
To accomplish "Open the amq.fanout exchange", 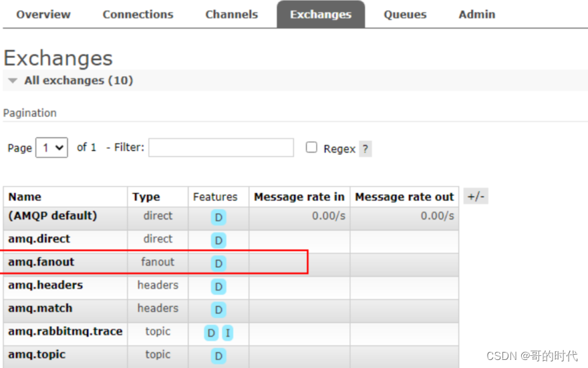I will pyautogui.click(x=41, y=262).
